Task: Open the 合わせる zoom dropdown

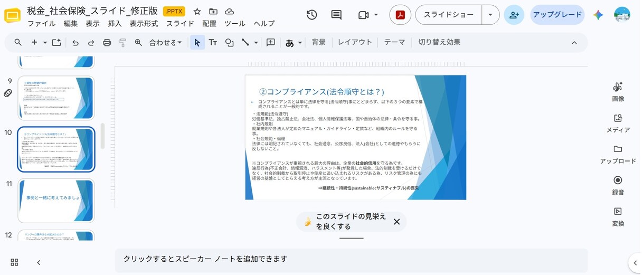Action: click(x=166, y=42)
